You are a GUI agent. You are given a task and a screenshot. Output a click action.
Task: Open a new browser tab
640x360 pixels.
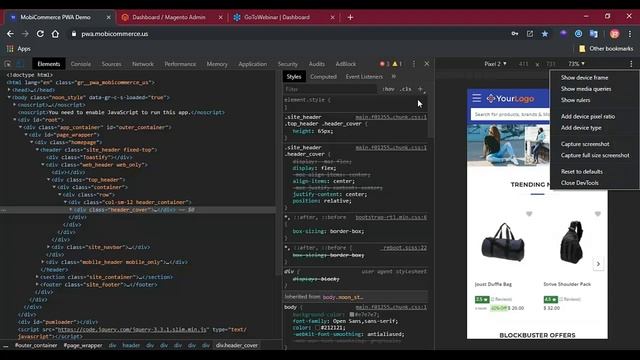(x=350, y=17)
